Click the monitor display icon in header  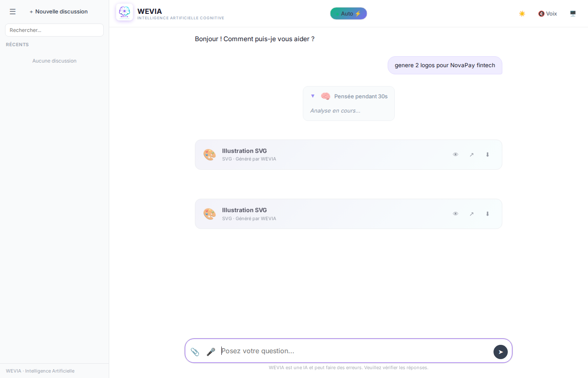[x=573, y=13]
